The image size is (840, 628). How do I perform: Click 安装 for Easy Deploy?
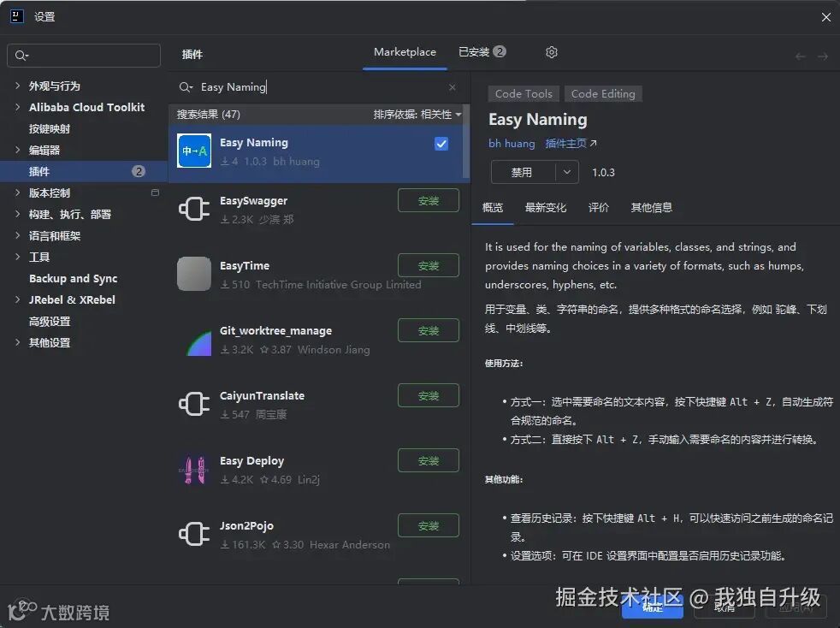tap(429, 460)
